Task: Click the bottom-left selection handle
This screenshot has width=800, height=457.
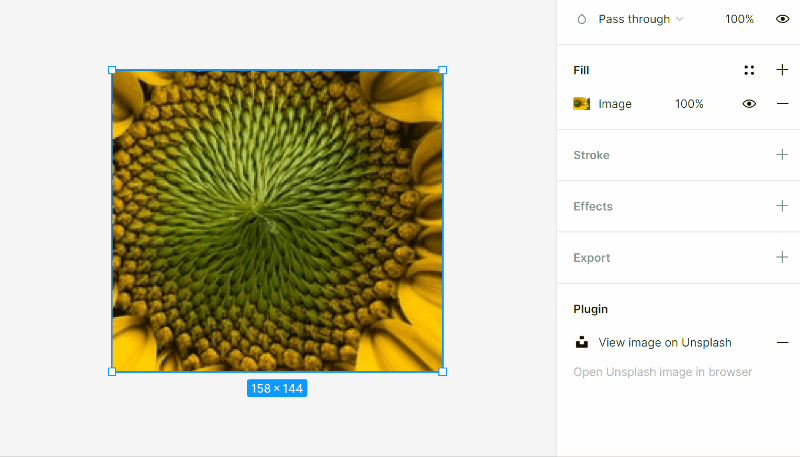Action: [112, 372]
